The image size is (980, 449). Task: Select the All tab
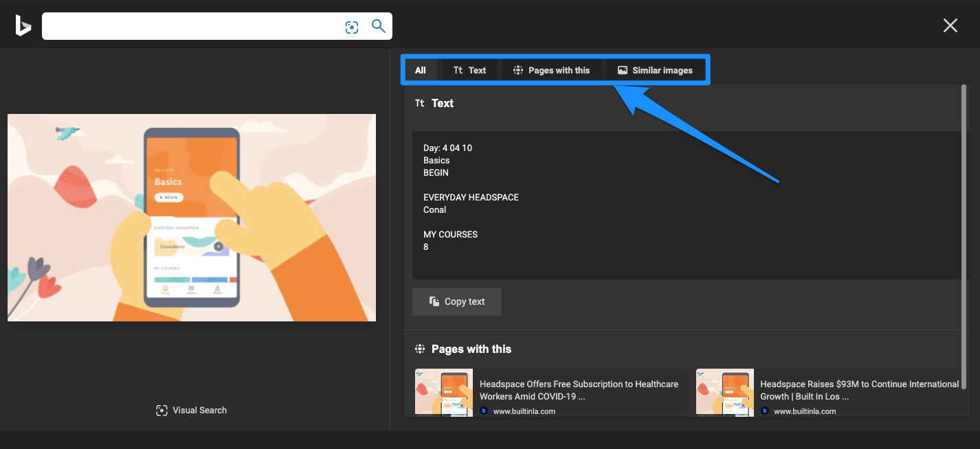421,70
